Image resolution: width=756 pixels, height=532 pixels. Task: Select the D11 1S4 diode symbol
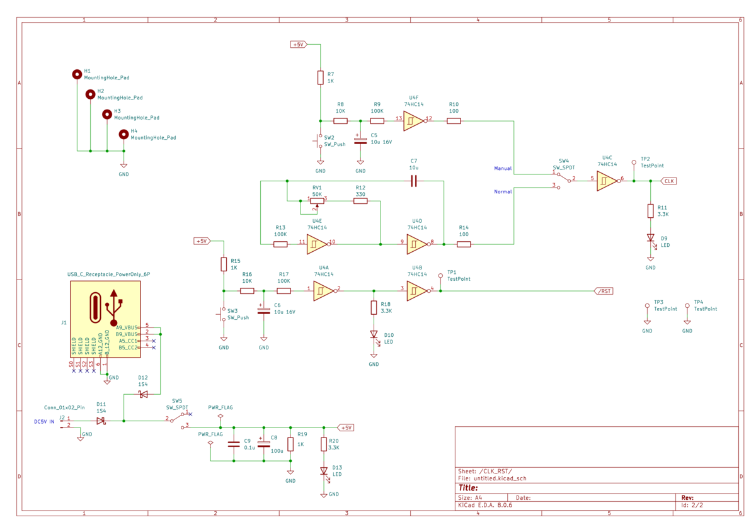[101, 420]
